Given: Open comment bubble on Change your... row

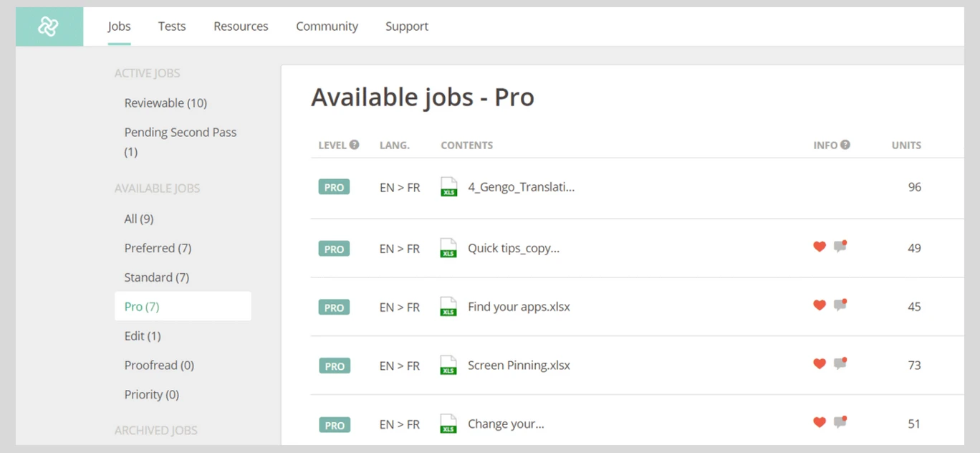Looking at the screenshot, I should point(840,423).
